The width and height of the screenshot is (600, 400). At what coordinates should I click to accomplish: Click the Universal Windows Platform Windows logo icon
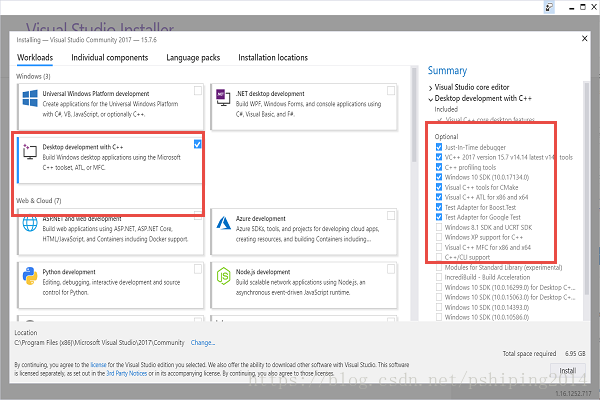click(x=30, y=98)
